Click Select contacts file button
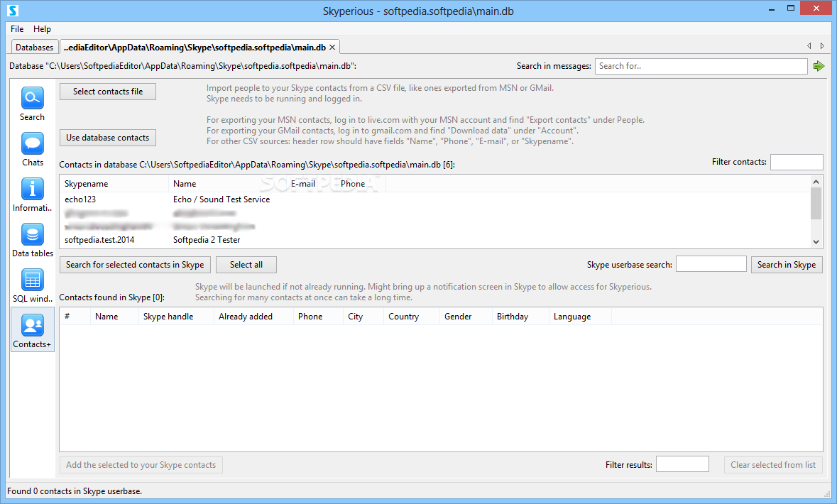Image resolution: width=837 pixels, height=504 pixels. [x=108, y=92]
